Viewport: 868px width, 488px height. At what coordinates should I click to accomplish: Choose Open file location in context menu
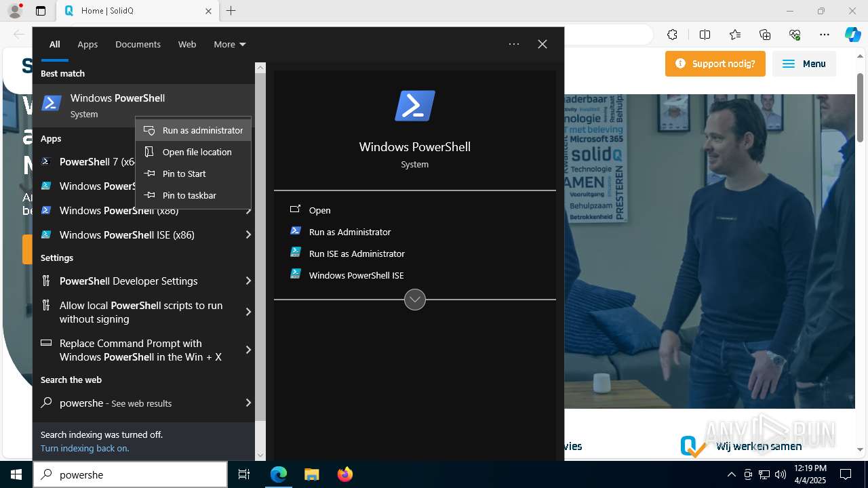pos(193,152)
